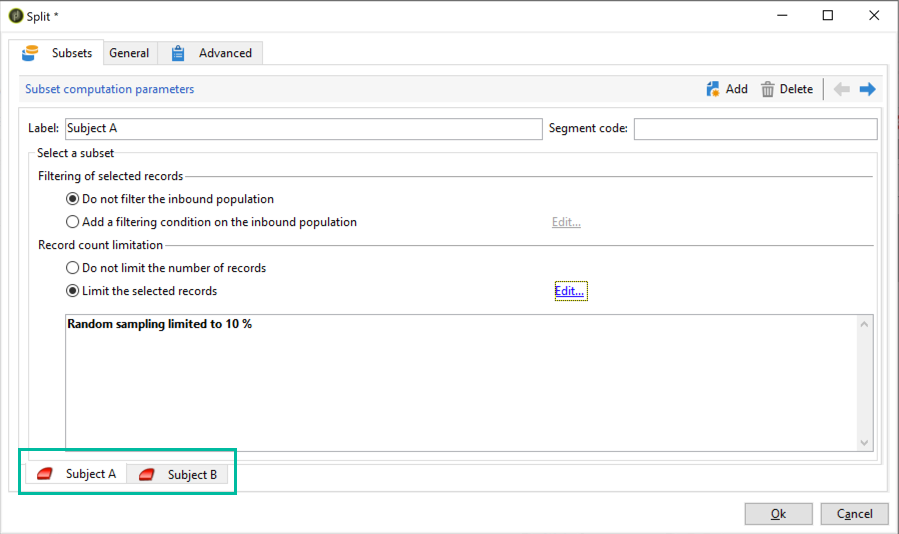Click the Cancel button
The height and width of the screenshot is (534, 899).
coord(854,514)
